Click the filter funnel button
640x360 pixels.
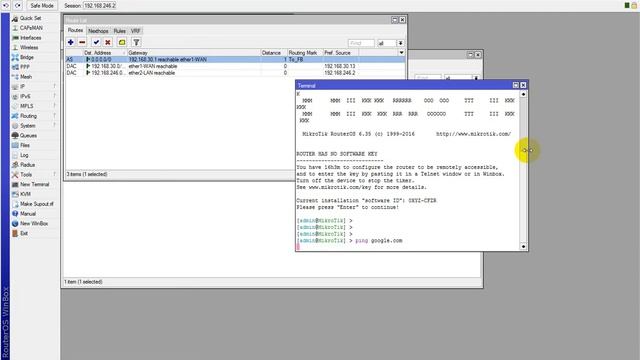136,42
